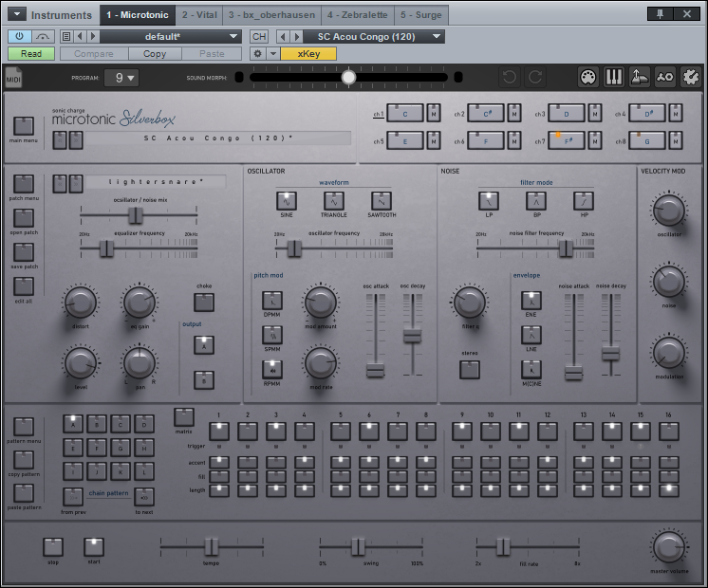Toggle the stereo noise button
Screen dimensions: 708x588
pyautogui.click(x=469, y=370)
